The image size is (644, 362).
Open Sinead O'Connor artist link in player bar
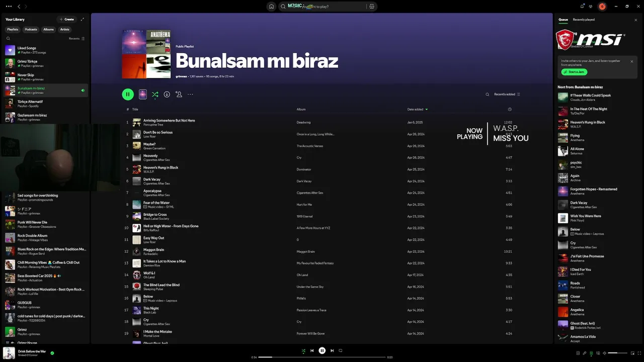click(27, 355)
